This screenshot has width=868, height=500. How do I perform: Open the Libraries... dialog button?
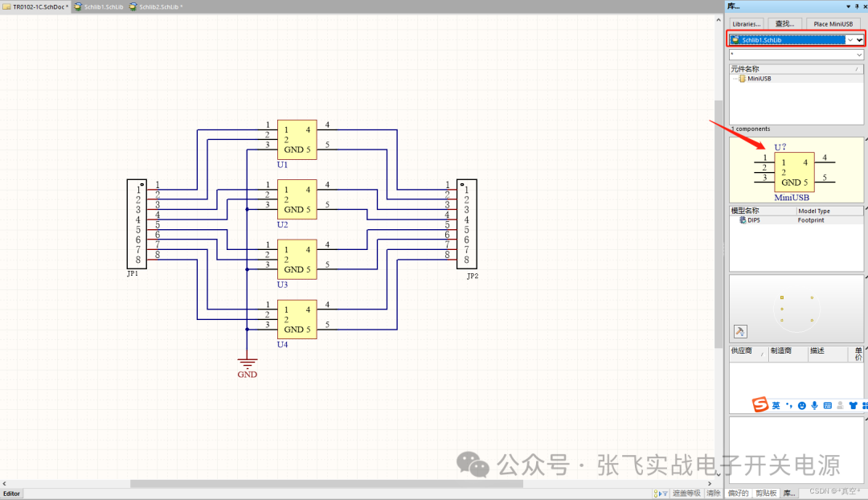(x=746, y=23)
